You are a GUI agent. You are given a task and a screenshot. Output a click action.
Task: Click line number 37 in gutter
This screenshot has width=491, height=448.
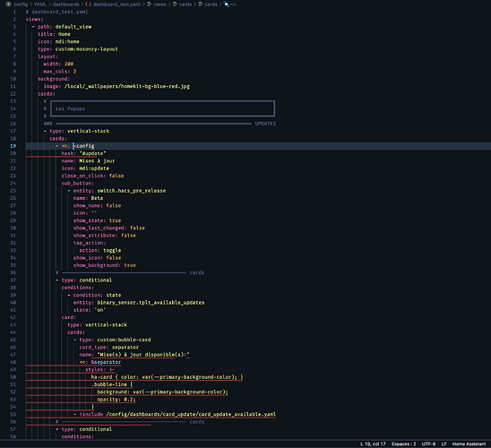click(13, 280)
